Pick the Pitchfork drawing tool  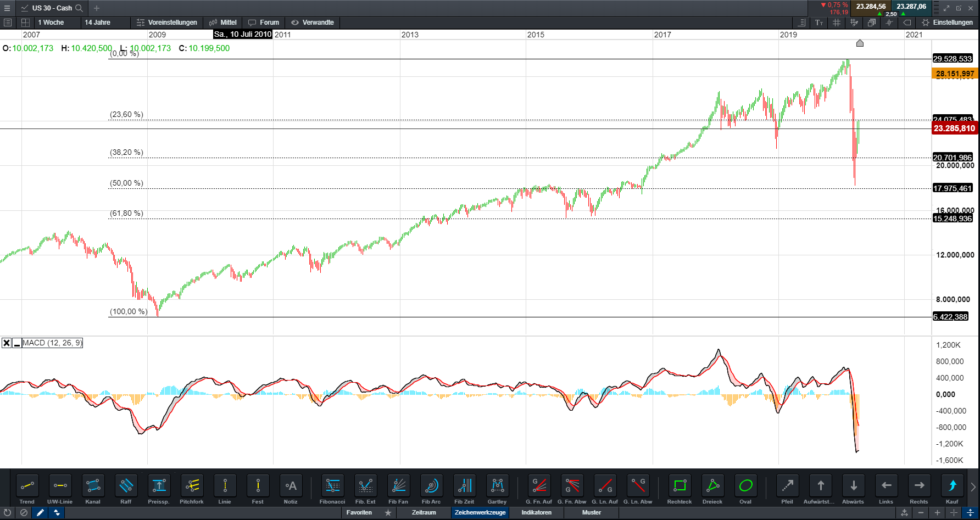click(x=192, y=487)
